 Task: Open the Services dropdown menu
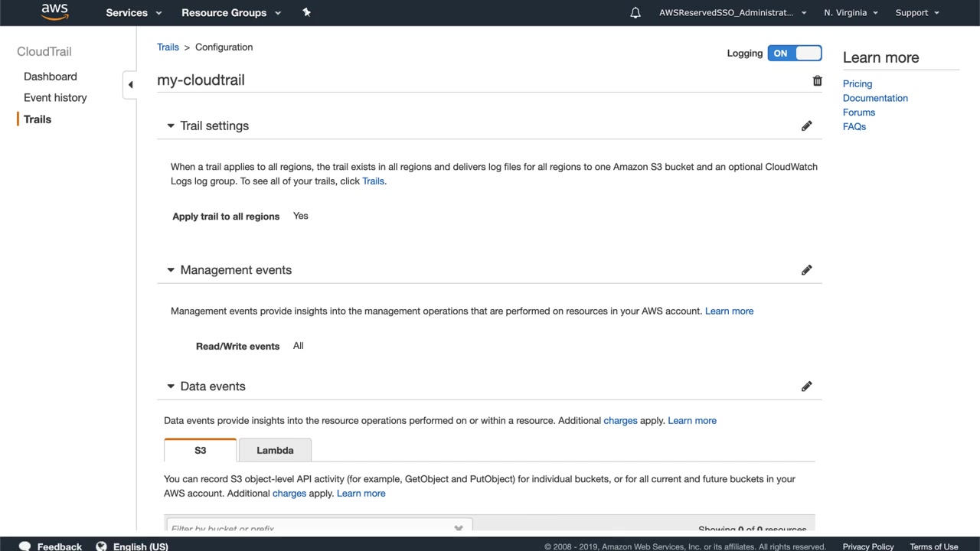134,13
